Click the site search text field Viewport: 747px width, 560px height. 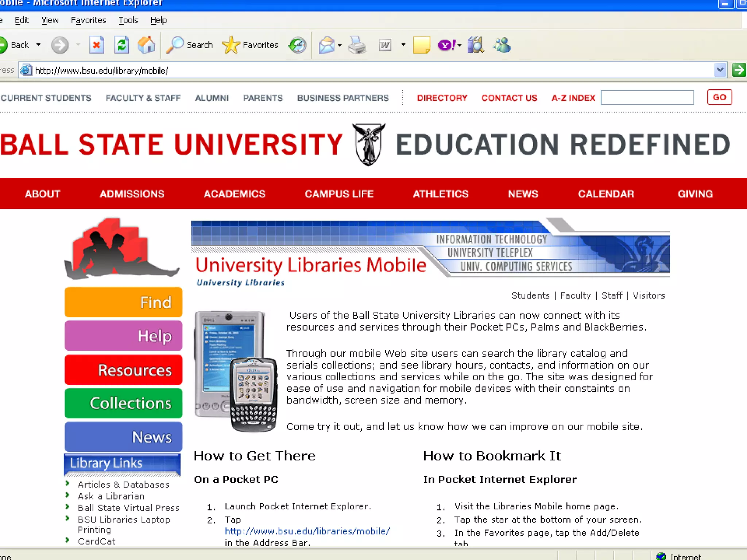click(x=647, y=98)
